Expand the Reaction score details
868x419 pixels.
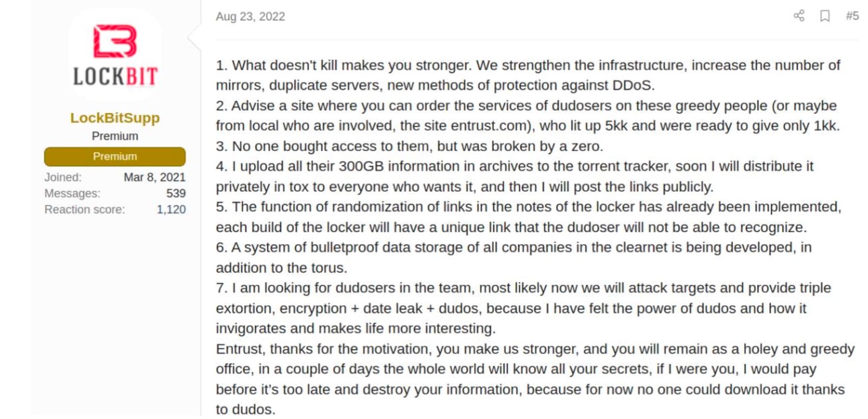(x=115, y=210)
